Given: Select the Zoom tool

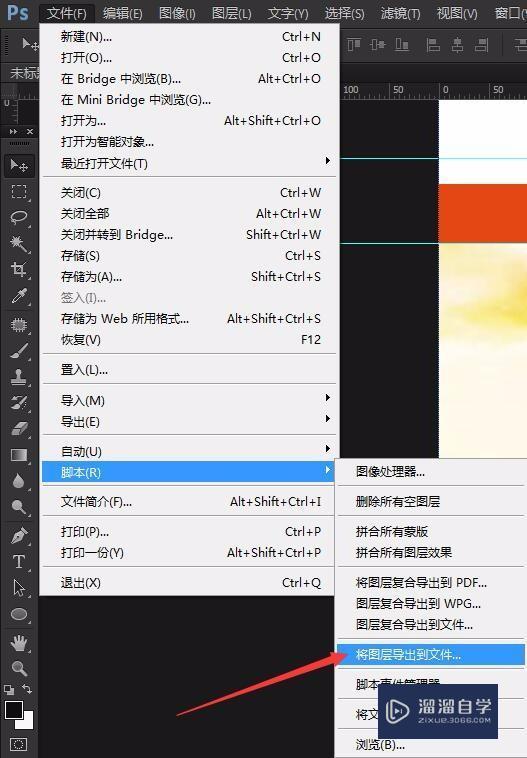Looking at the screenshot, I should [x=19, y=669].
